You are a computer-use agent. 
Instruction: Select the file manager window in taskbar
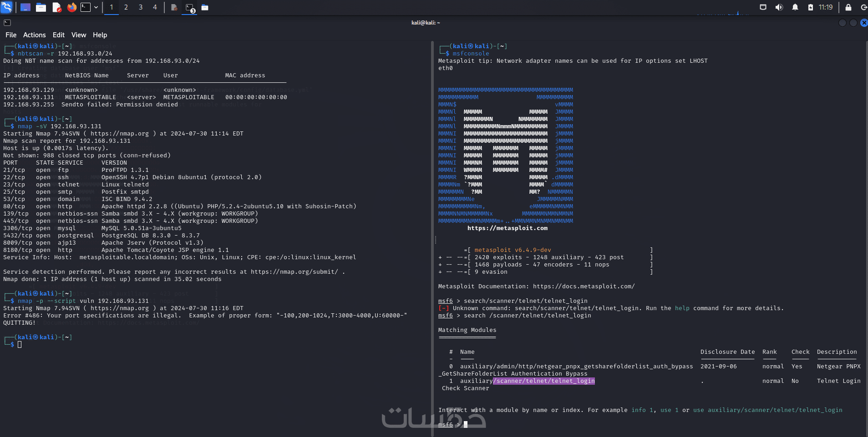205,7
